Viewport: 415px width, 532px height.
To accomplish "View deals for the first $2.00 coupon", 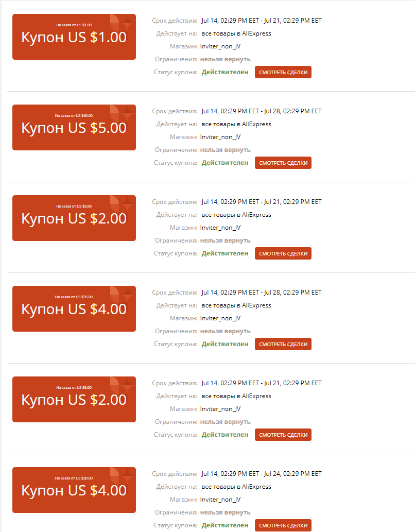I will pyautogui.click(x=283, y=253).
